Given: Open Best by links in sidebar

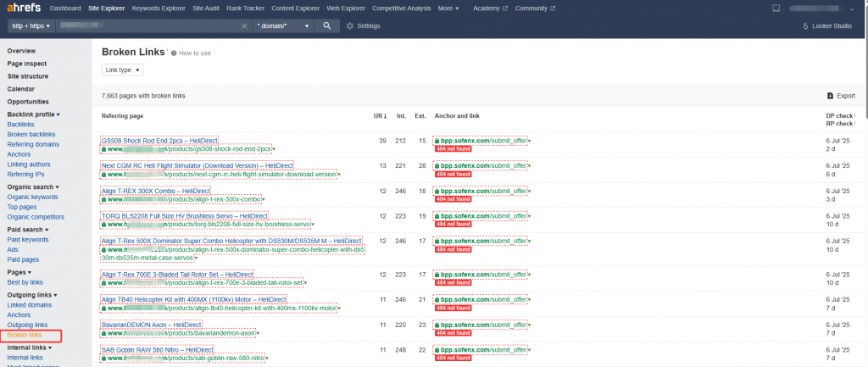Looking at the screenshot, I should pos(25,282).
